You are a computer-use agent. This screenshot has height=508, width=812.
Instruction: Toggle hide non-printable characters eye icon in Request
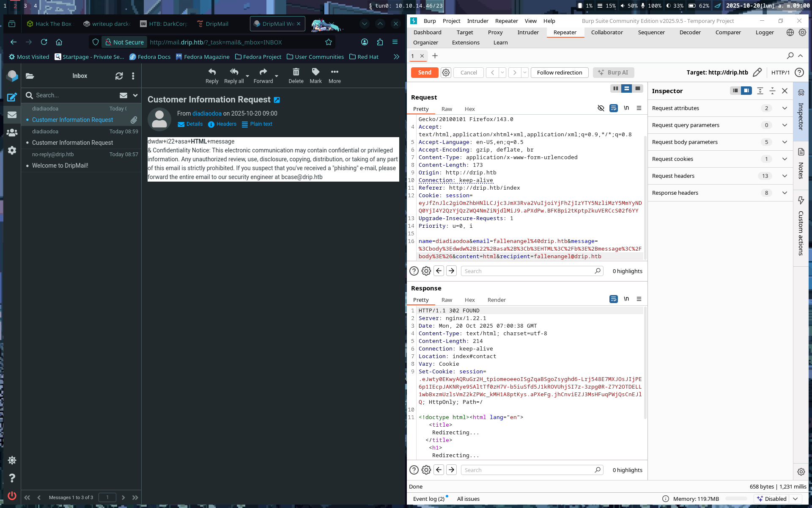601,108
